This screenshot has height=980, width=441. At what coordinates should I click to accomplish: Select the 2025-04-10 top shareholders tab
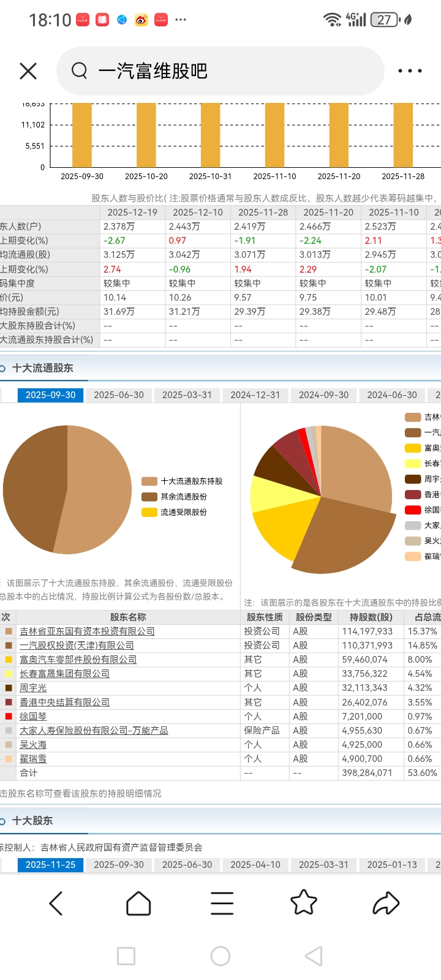click(255, 865)
